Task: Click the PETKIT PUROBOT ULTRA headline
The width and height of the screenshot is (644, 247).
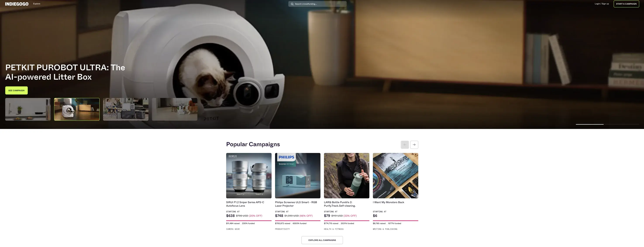Action: [65, 72]
